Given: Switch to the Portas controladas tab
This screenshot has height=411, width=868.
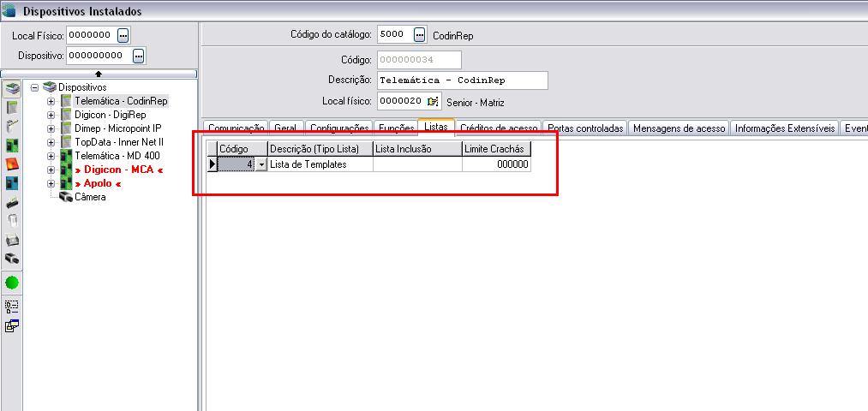Looking at the screenshot, I should [x=585, y=128].
